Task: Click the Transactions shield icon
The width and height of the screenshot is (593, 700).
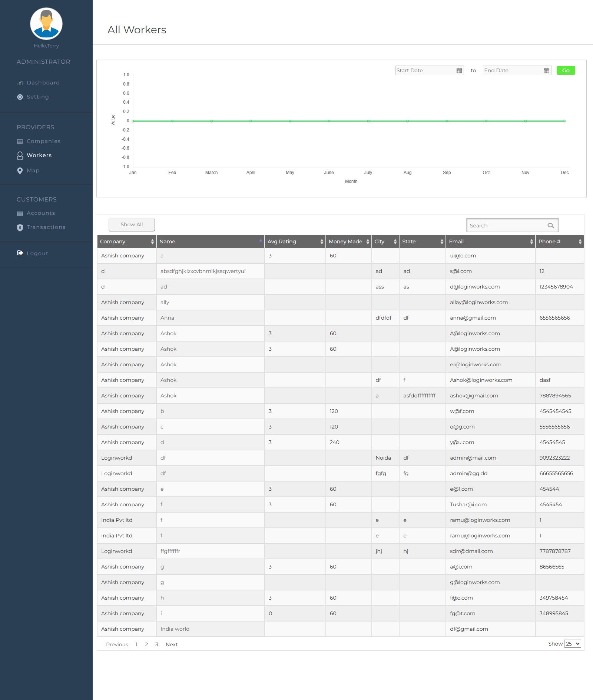Action: click(x=20, y=227)
